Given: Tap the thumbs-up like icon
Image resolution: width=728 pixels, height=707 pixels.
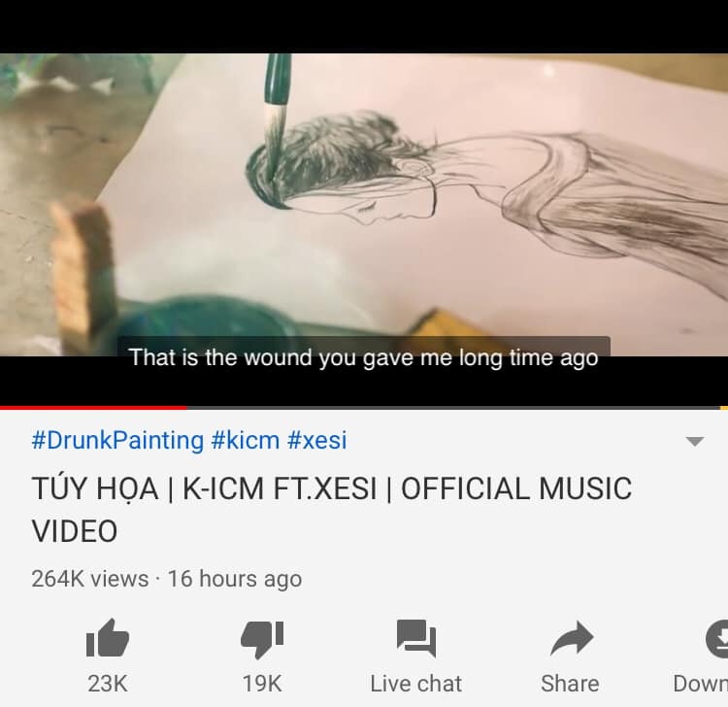Looking at the screenshot, I should click(107, 638).
